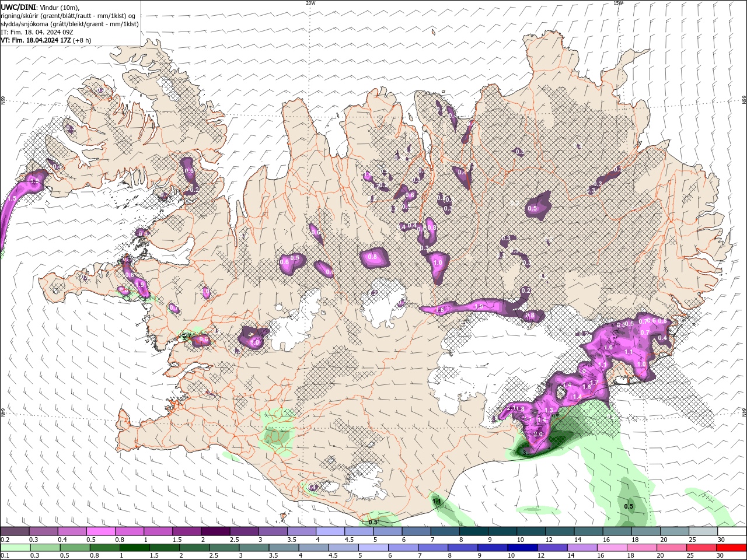Pick the darkest green 1 rain legend swatch
747x560 pixels.
[x=136, y=548]
